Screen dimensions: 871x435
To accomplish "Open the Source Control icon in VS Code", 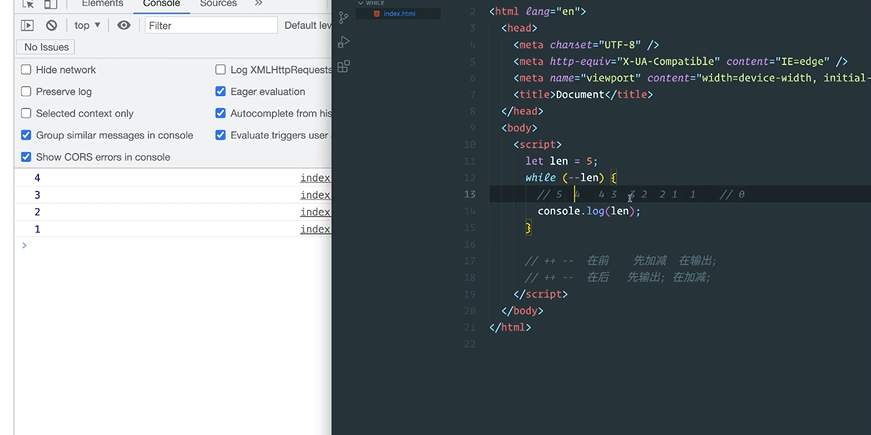I will pos(344,17).
